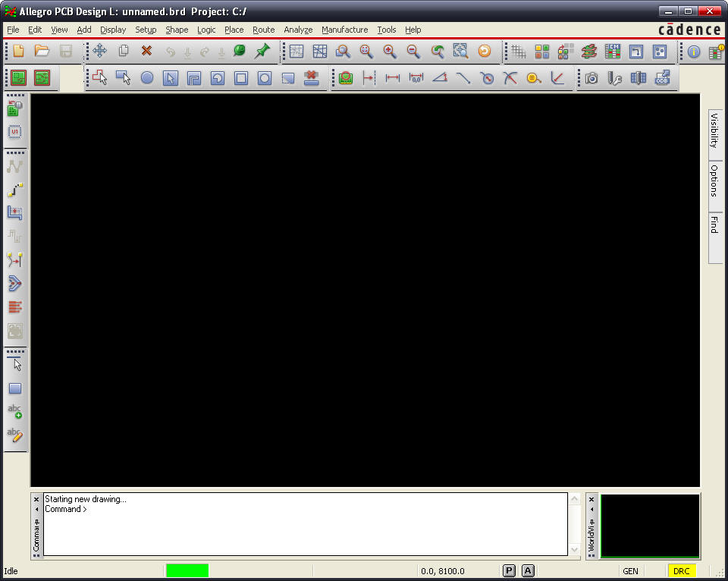This screenshot has width=728, height=581.
Task: Toggle the grid display icon
Action: click(x=519, y=52)
